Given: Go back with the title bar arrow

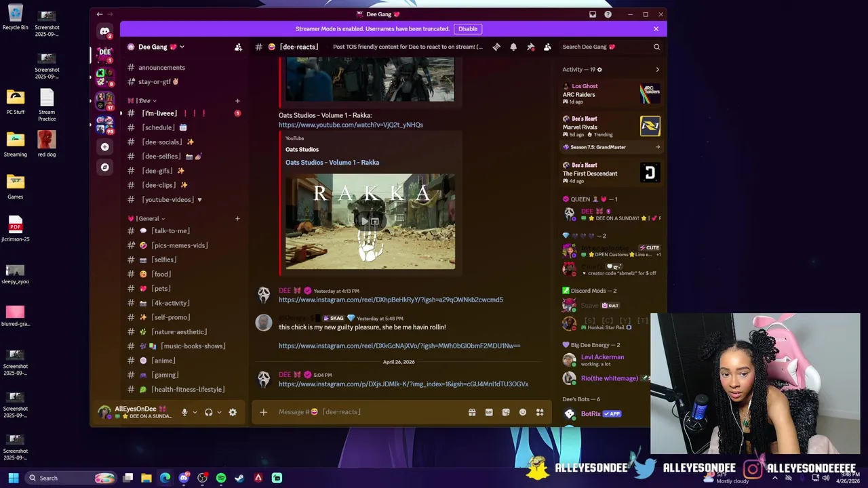Looking at the screenshot, I should pos(99,14).
